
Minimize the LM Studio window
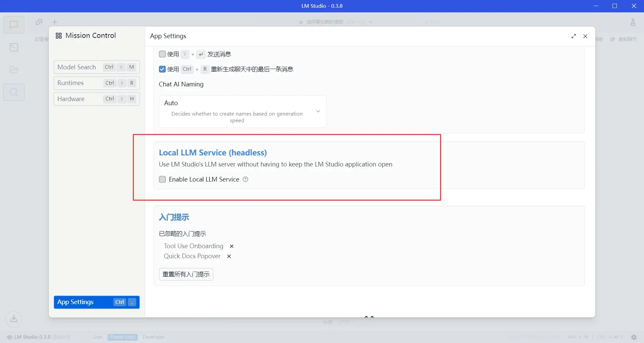[x=596, y=6]
